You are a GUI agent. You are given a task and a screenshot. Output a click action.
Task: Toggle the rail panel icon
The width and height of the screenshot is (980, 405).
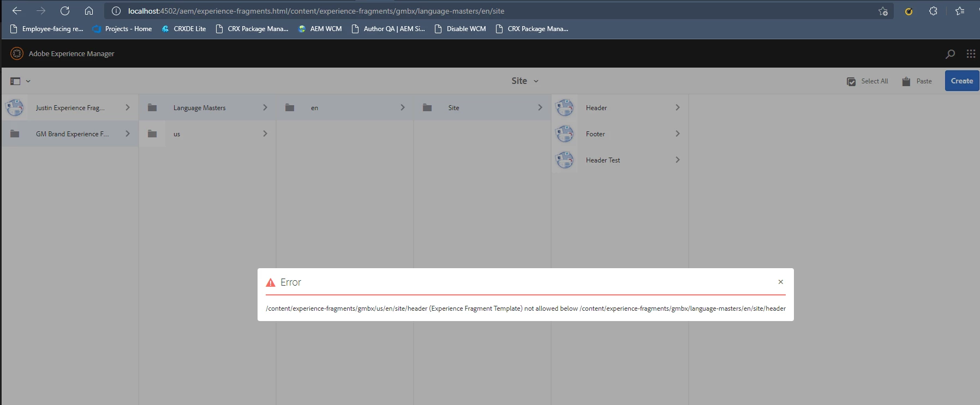click(x=15, y=81)
